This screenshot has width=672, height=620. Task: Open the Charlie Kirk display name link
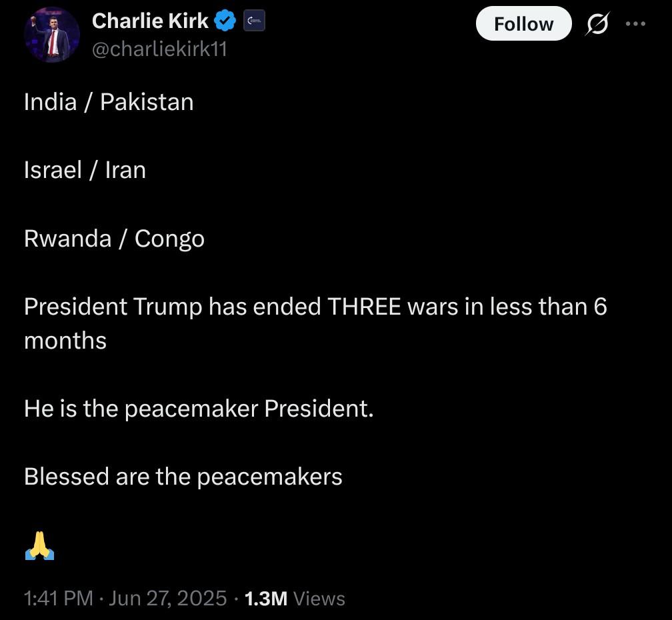click(x=150, y=21)
